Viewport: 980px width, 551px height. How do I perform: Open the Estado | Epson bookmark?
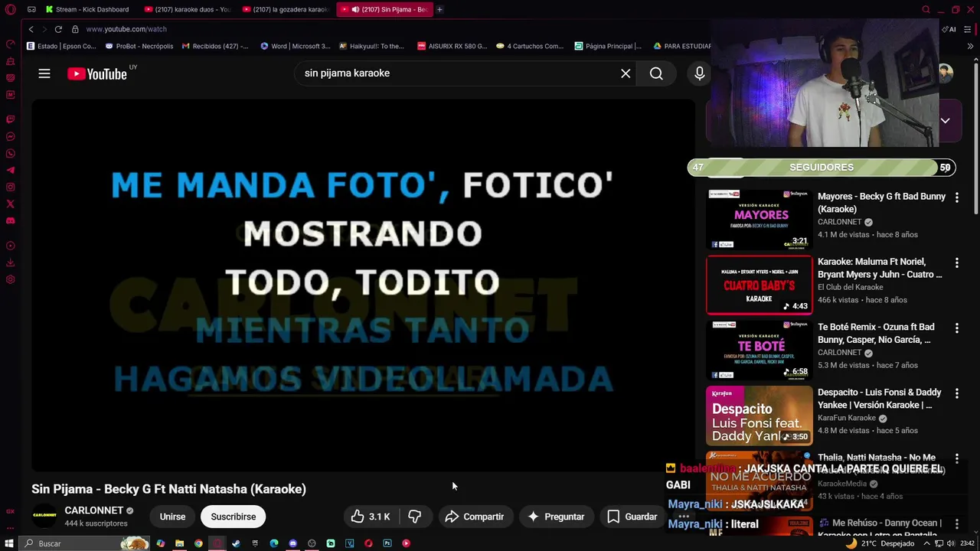[x=61, y=46]
